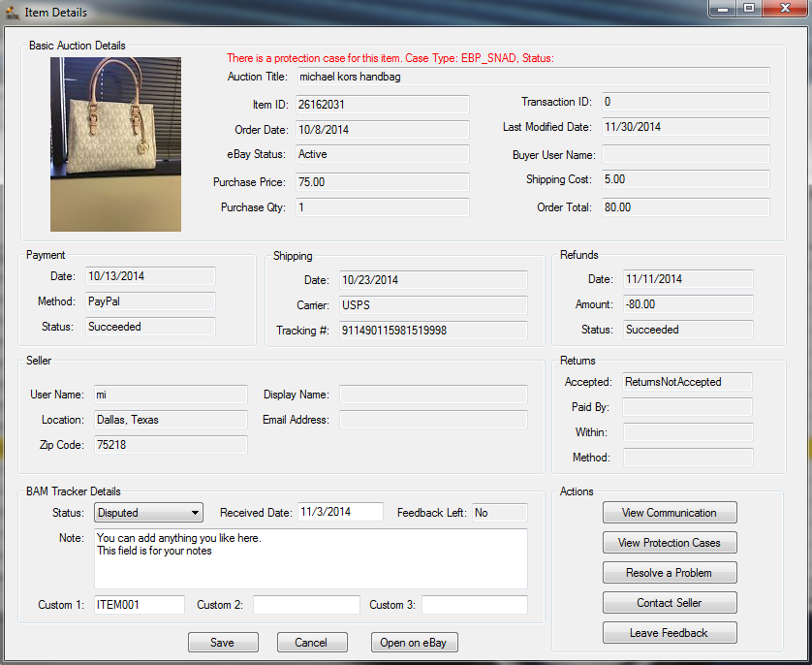Click Returns Accepted field ReturnsNotAccepted
Viewport: 812px width, 665px height.
[x=688, y=382]
